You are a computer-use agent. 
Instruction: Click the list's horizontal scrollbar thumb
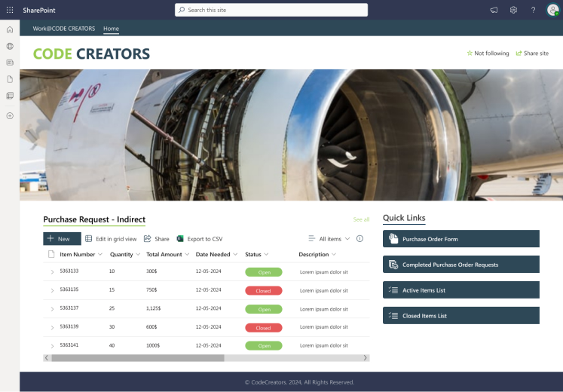(137, 358)
